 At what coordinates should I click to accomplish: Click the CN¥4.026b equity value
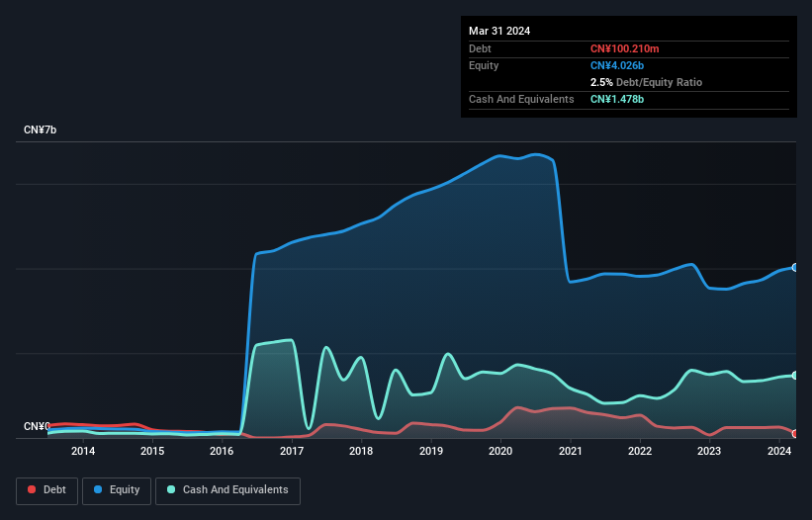(617, 65)
